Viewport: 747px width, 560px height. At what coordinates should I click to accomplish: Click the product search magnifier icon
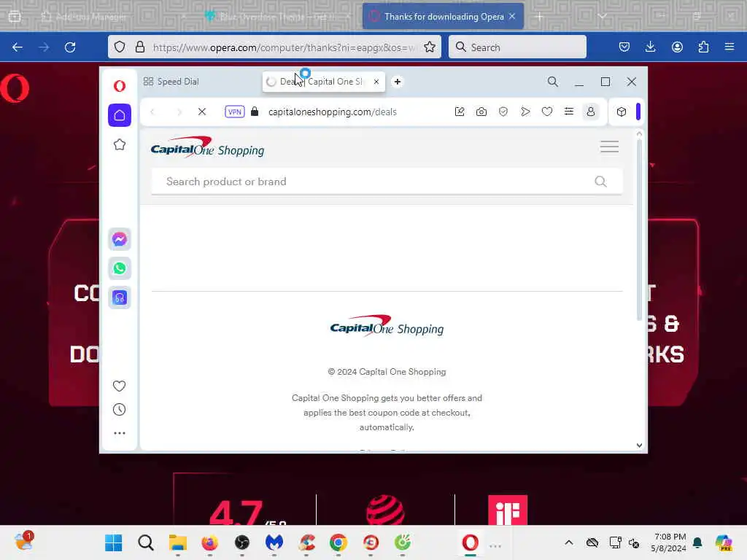(x=601, y=182)
